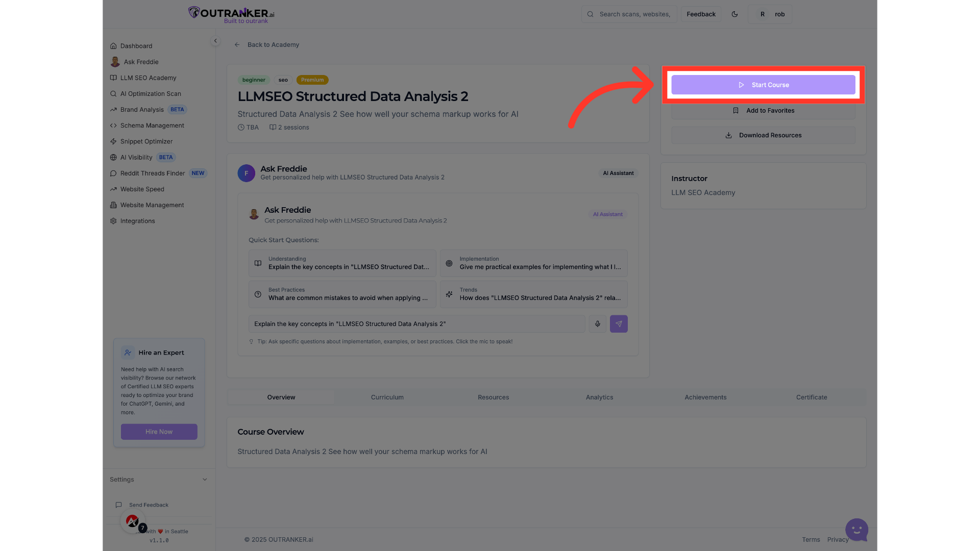
Task: Open Ask Freddie in sidebar
Action: 141,62
